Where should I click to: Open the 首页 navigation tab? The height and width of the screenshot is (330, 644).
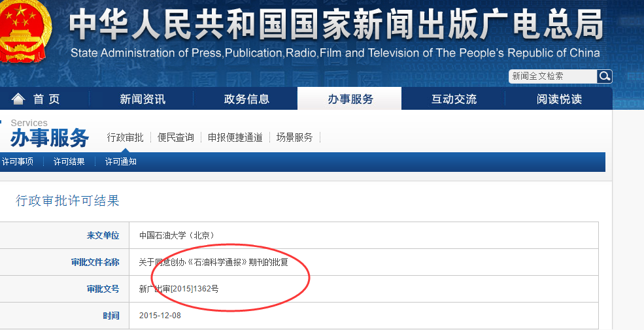(x=46, y=99)
